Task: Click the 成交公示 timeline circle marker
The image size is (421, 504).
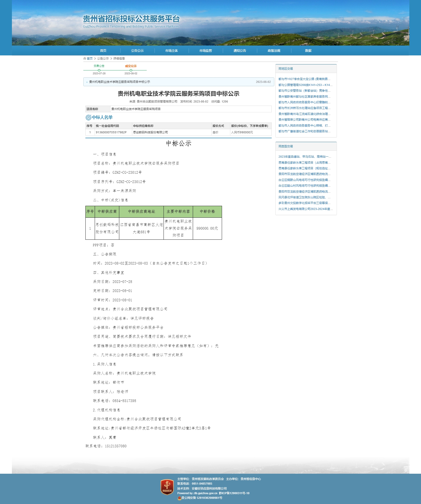Action: [131, 70]
